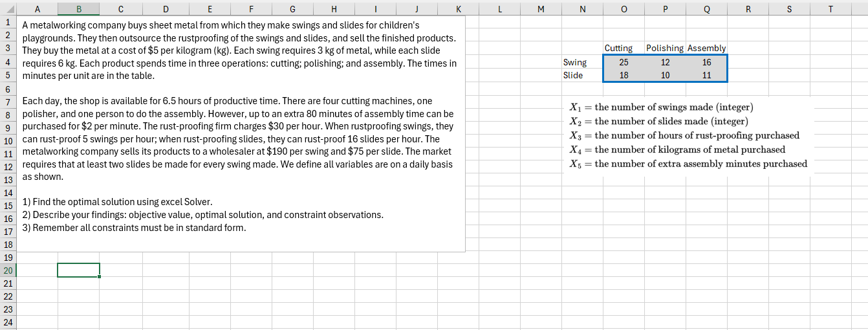Viewport: 868px width, 330px height.
Task: Select Swing assembly time cell 16
Action: (x=706, y=62)
